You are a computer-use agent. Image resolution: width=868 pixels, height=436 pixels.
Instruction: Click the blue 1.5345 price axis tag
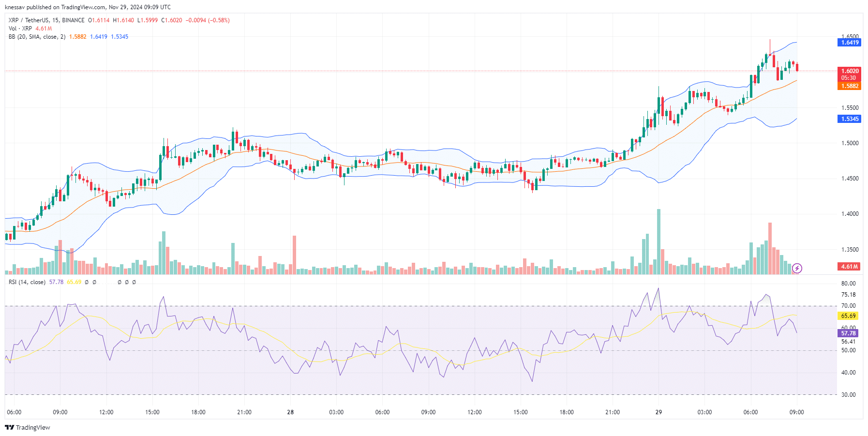point(850,119)
